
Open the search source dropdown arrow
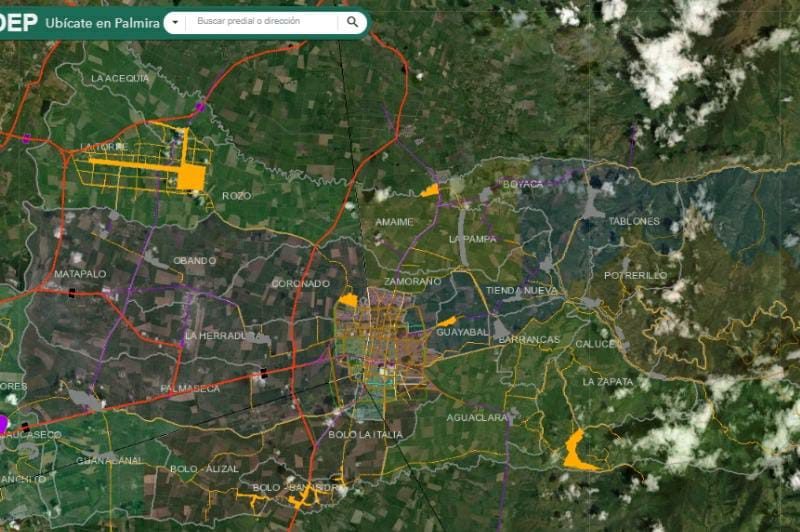point(175,22)
